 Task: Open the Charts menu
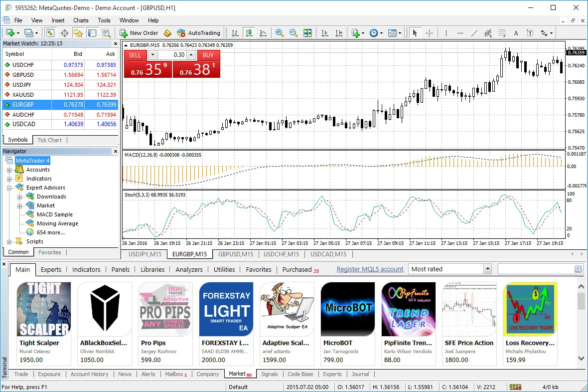(80, 20)
